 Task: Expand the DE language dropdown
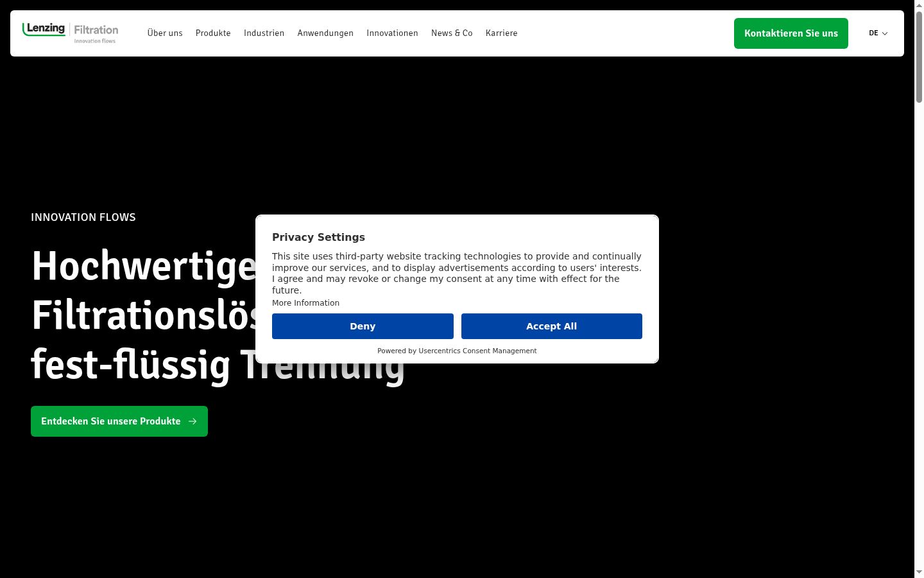pyautogui.click(x=878, y=33)
